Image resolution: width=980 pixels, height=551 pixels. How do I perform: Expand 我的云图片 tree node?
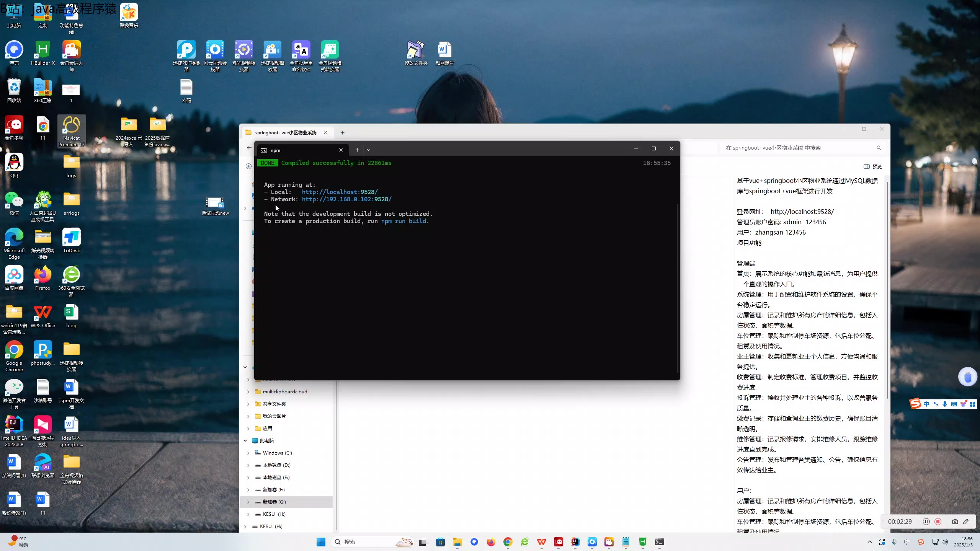[x=248, y=416]
